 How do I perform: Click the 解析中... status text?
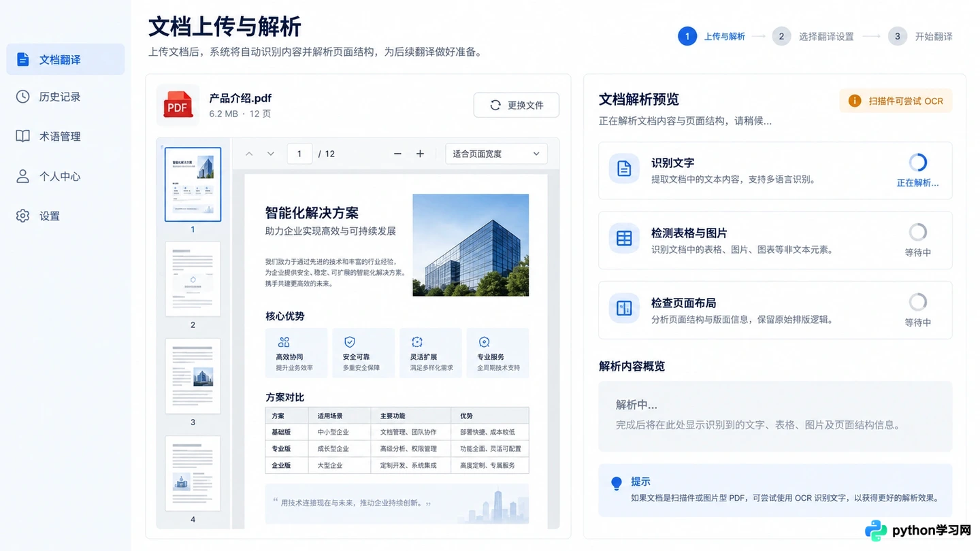(636, 405)
